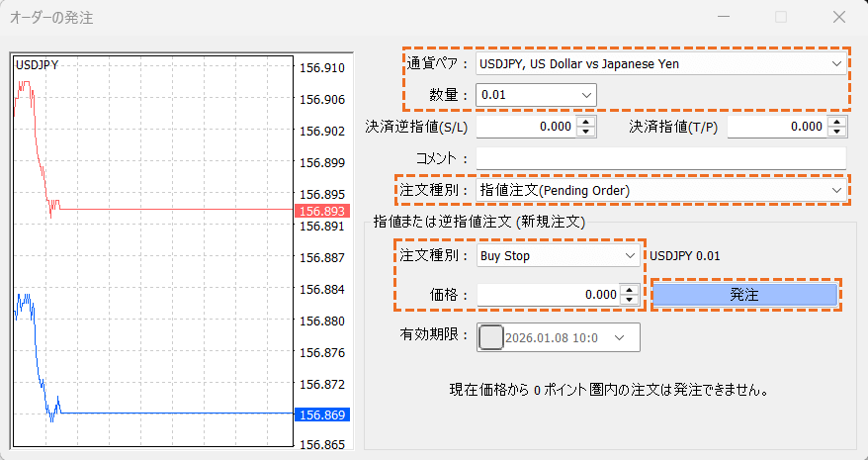Close the オーダーの発注 window
This screenshot has width=868, height=460.
(x=839, y=18)
